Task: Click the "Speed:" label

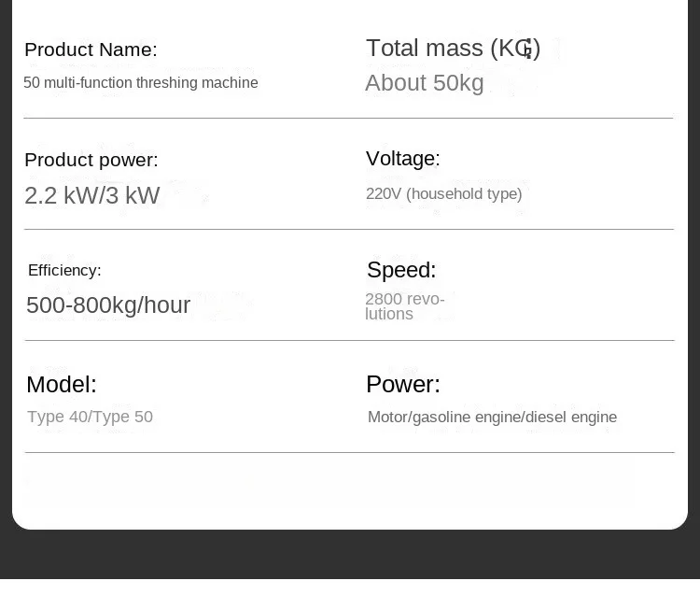Action: click(x=401, y=270)
